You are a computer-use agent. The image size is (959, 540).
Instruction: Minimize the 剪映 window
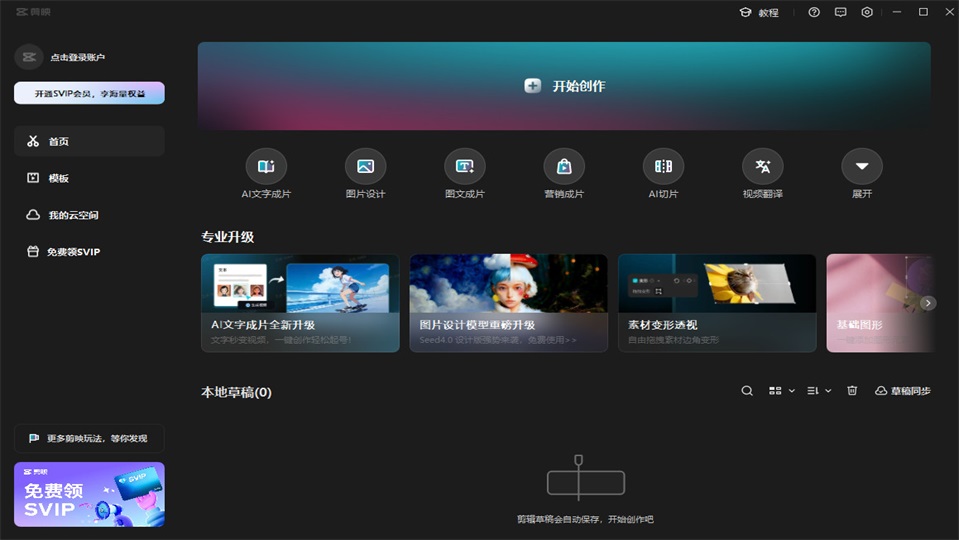coord(897,12)
